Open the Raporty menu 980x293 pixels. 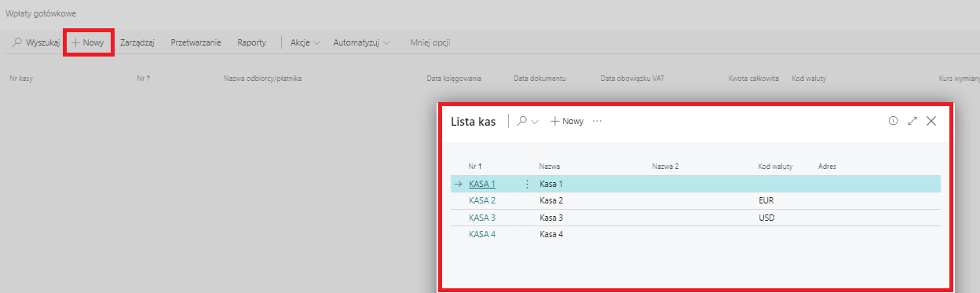pyautogui.click(x=252, y=43)
